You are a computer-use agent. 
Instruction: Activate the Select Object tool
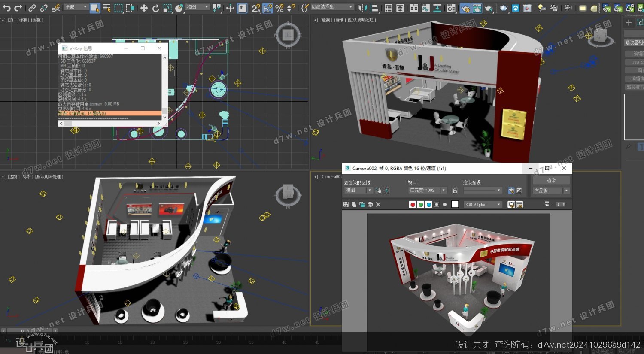95,8
